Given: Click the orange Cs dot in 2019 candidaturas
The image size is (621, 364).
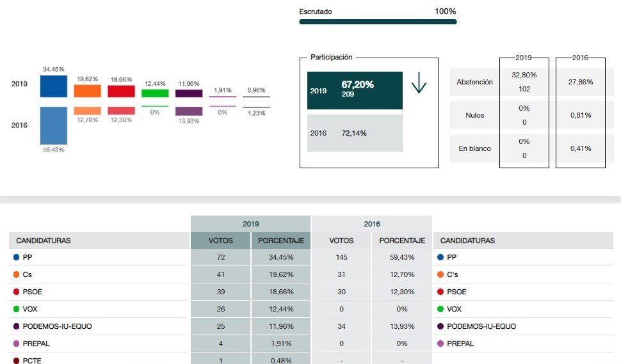Looking at the screenshot, I should (16, 274).
